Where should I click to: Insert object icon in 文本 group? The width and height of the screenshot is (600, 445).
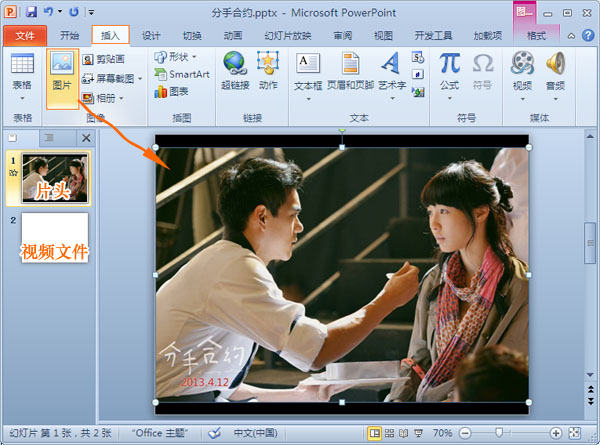click(418, 91)
